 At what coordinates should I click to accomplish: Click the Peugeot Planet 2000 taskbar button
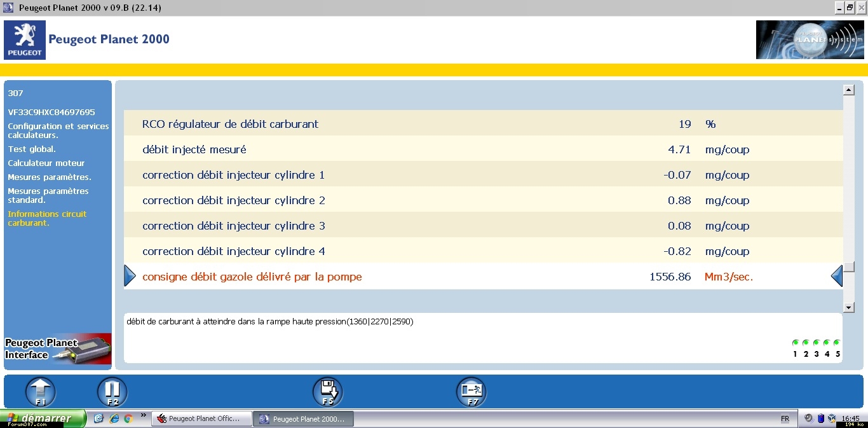[x=303, y=419]
